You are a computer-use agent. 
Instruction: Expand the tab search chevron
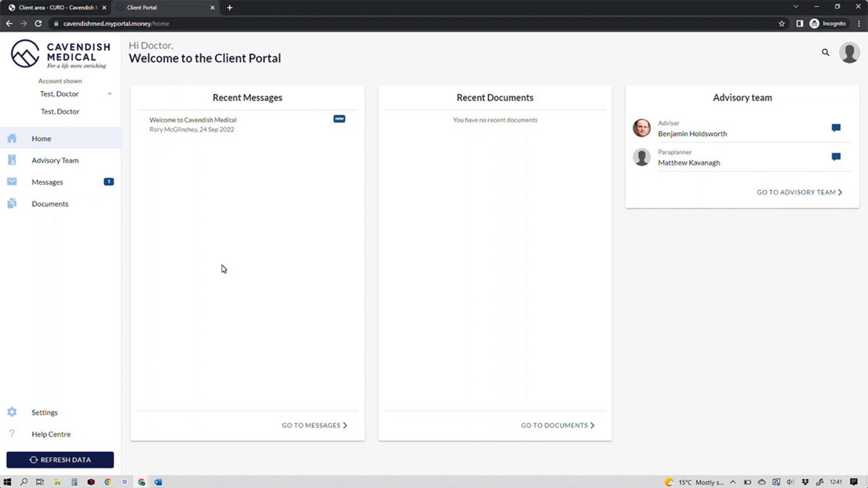click(x=795, y=7)
